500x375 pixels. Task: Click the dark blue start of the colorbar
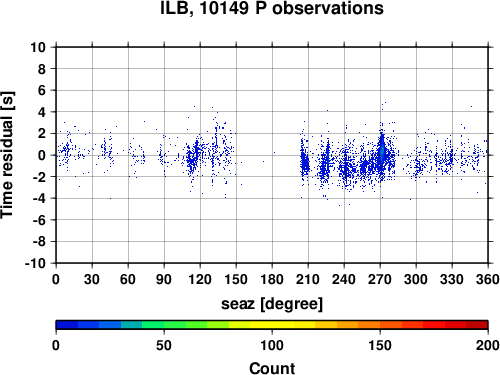(67, 325)
